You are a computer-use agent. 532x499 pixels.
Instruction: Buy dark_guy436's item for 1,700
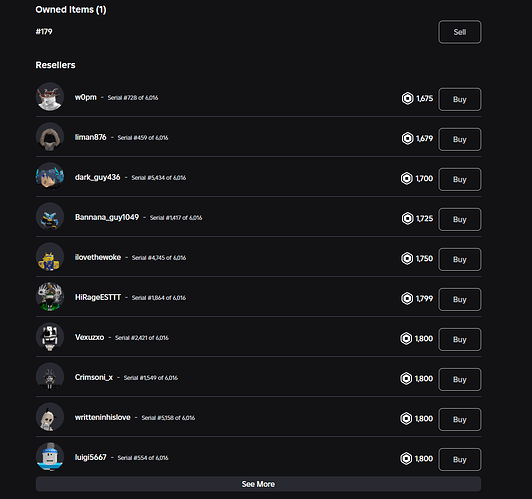pos(460,179)
